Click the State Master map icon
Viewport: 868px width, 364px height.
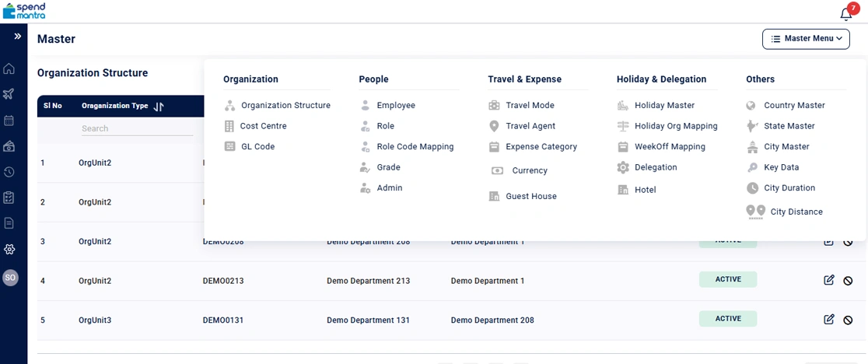pos(752,126)
